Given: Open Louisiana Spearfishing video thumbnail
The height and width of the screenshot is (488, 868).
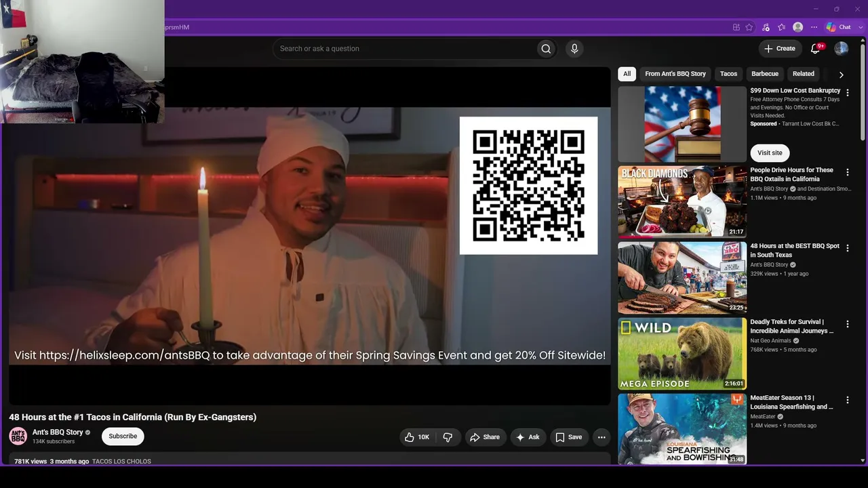Looking at the screenshot, I should point(682,429).
